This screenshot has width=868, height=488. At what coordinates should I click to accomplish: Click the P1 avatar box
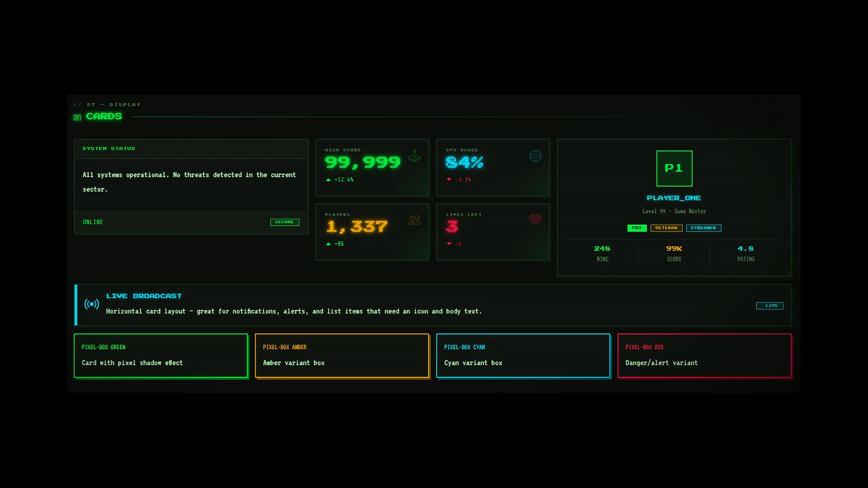click(674, 168)
